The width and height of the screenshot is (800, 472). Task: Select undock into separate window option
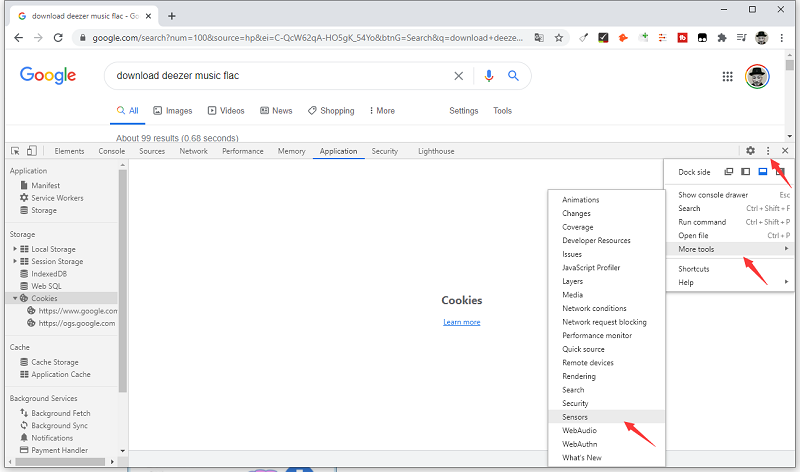point(729,172)
